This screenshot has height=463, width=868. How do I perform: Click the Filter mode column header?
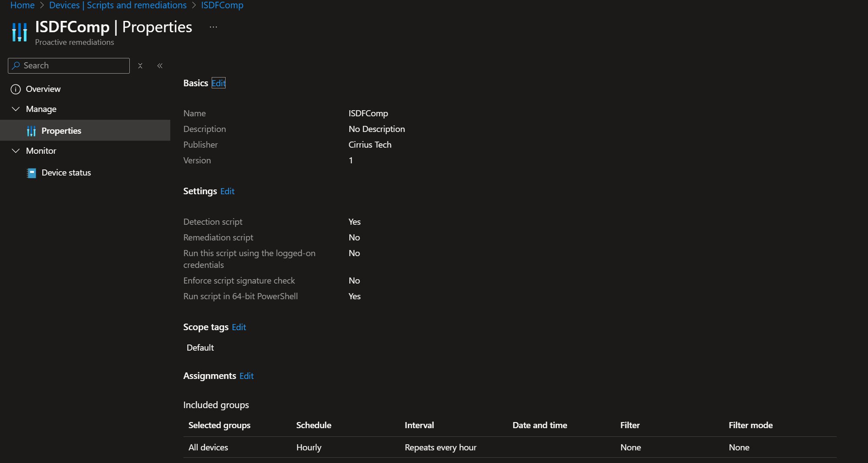[x=751, y=425]
